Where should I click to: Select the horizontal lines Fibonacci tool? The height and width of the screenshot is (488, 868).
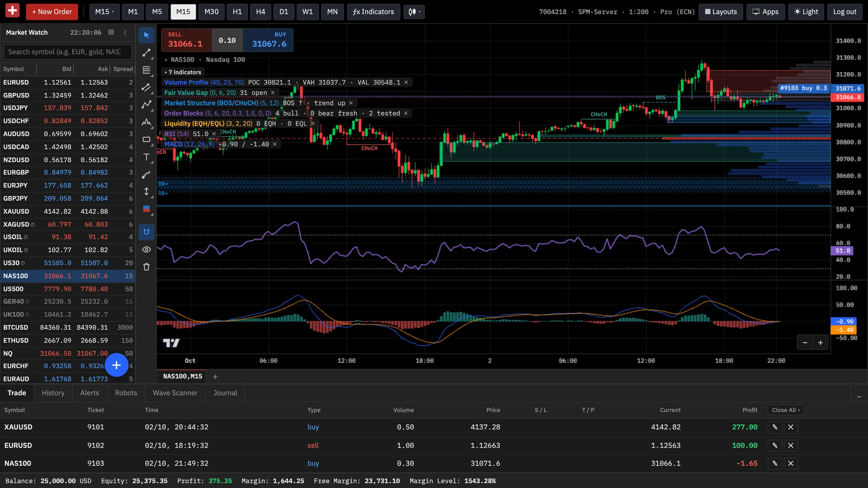click(x=146, y=70)
